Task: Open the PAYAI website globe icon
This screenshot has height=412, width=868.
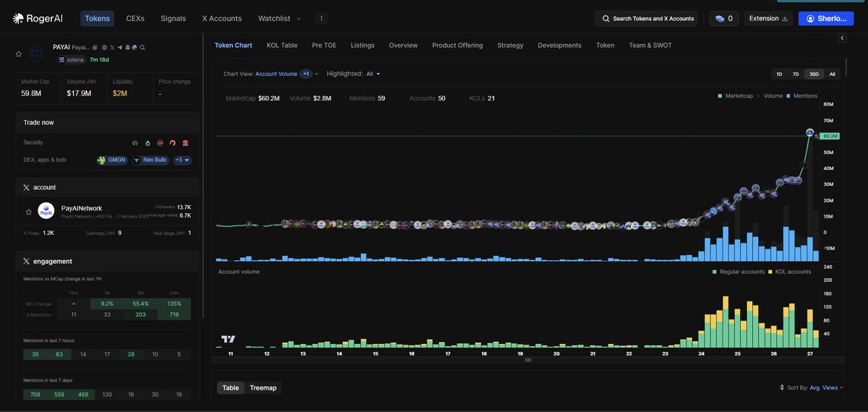Action: click(104, 48)
